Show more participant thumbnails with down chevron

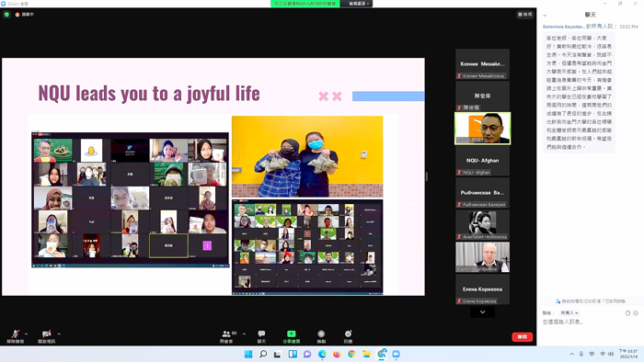click(x=483, y=312)
